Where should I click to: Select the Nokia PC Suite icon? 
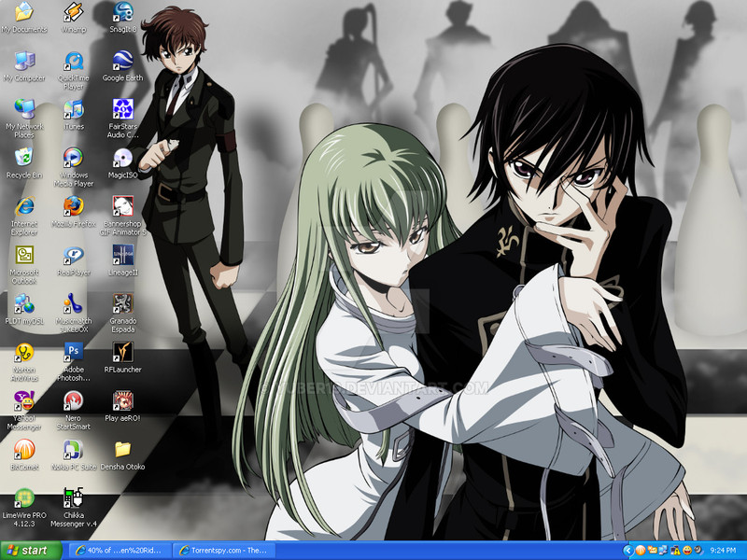coord(74,455)
